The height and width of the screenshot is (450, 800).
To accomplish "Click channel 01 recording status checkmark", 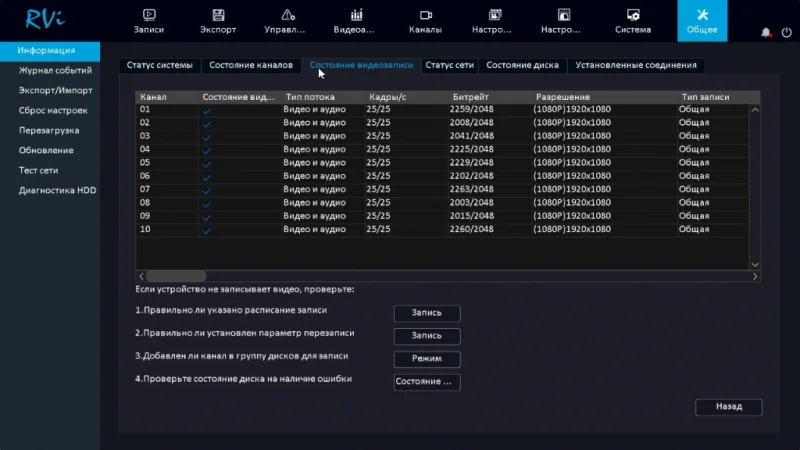I will (x=207, y=110).
